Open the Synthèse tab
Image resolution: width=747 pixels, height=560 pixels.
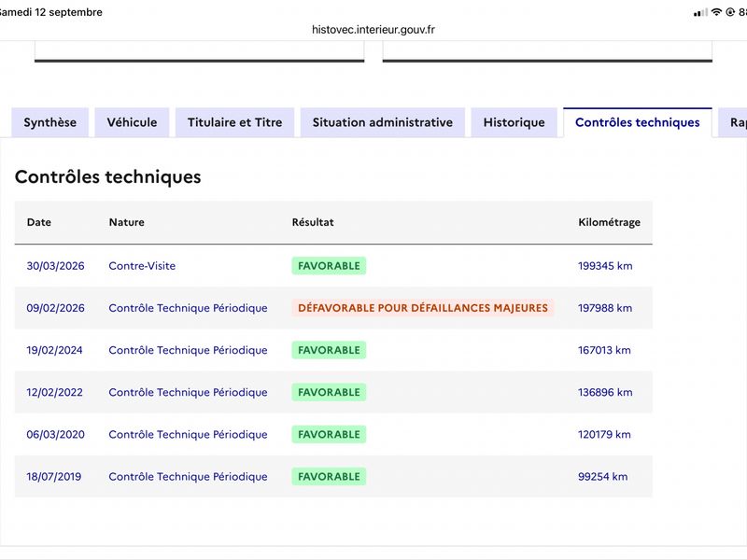point(50,122)
